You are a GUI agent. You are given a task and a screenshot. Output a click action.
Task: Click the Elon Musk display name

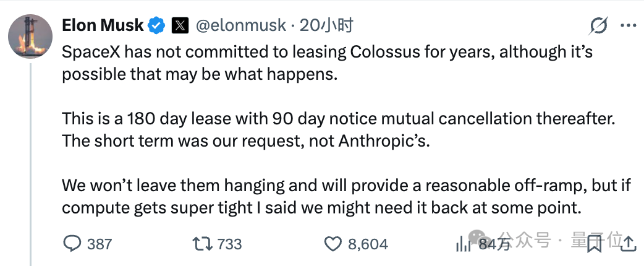pos(102,26)
